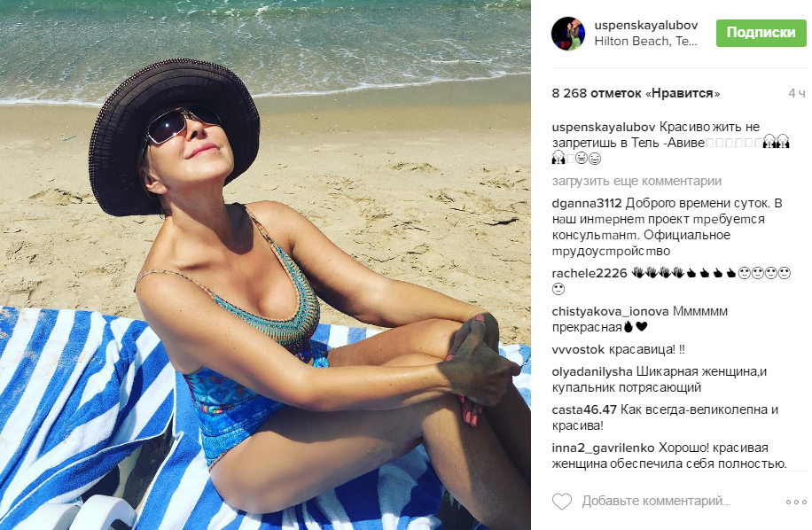Open casta46.47 commenter profile

pyautogui.click(x=584, y=410)
